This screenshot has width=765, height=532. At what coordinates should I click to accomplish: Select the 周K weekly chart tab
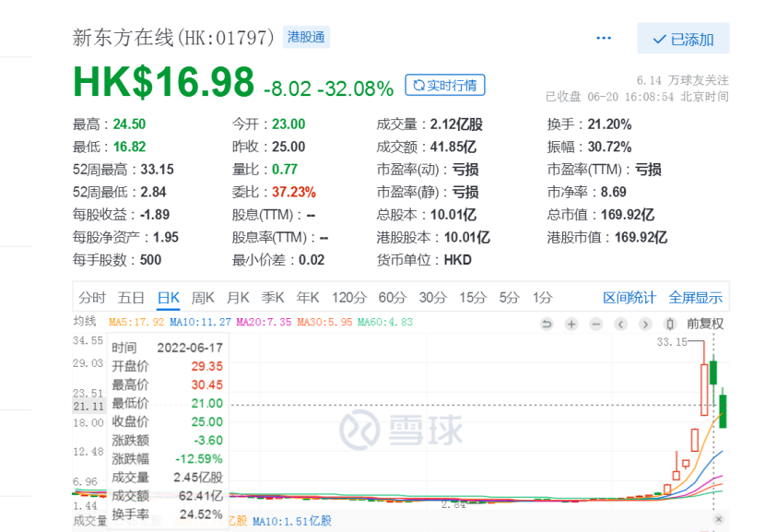203,297
